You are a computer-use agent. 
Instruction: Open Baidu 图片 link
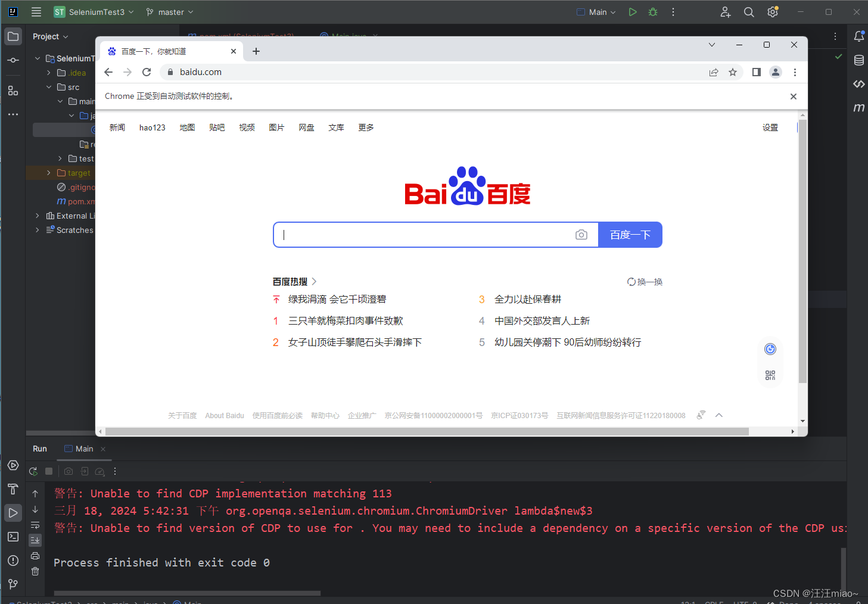point(277,127)
